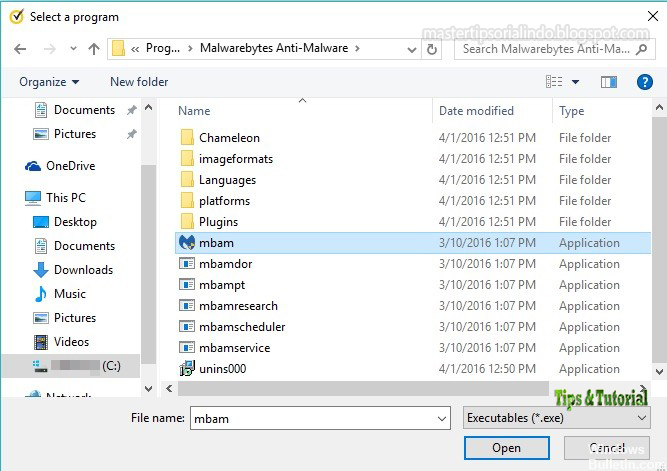Click horizontal scrollbar left arrow
Viewport: 667px width, 471px height.
point(169,388)
